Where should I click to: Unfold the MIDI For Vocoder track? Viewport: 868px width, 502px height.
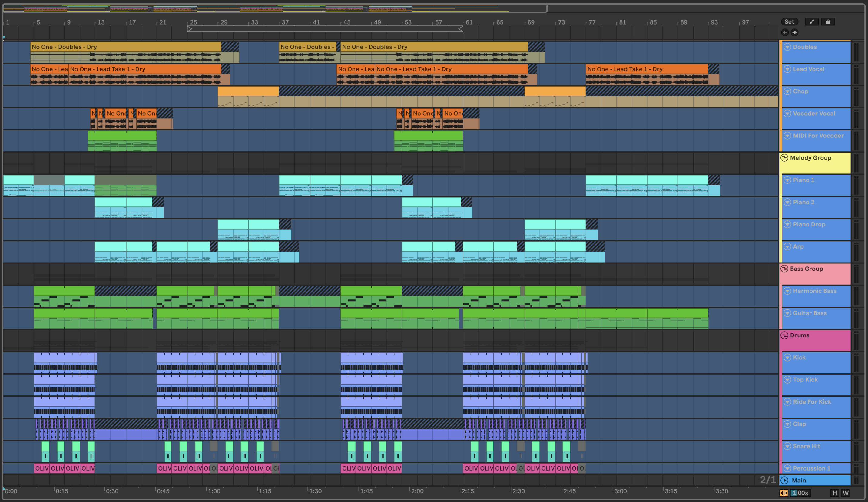(x=787, y=136)
